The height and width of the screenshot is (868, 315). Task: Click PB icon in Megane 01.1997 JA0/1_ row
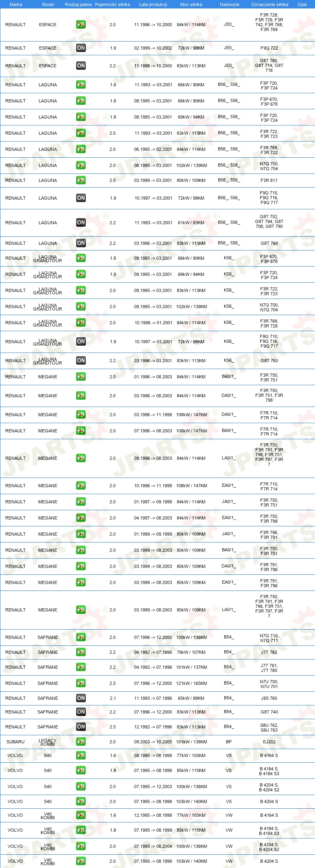click(x=81, y=502)
